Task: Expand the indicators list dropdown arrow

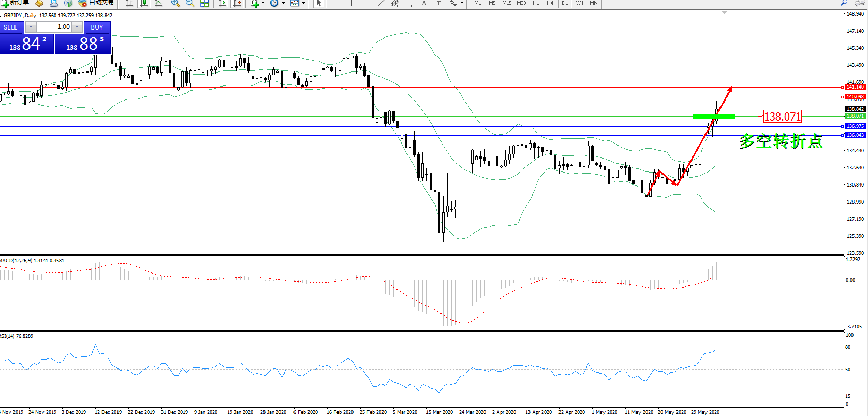Action: (263, 3)
